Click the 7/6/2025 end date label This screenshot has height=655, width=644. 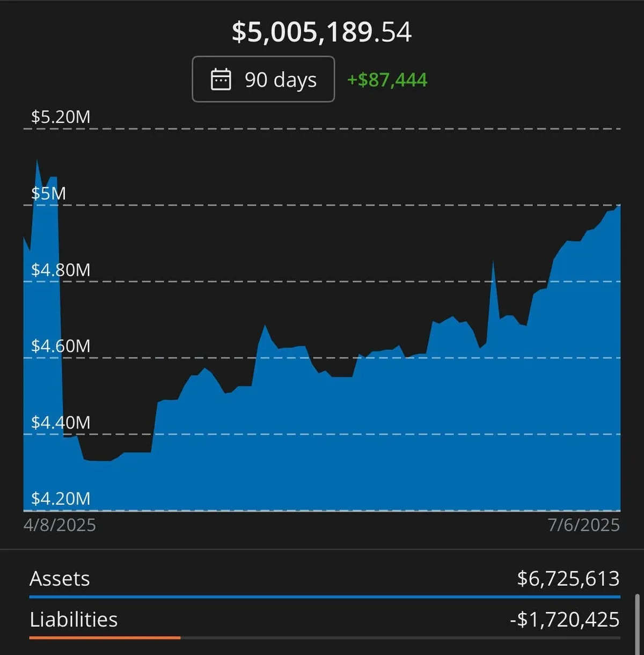pyautogui.click(x=584, y=525)
